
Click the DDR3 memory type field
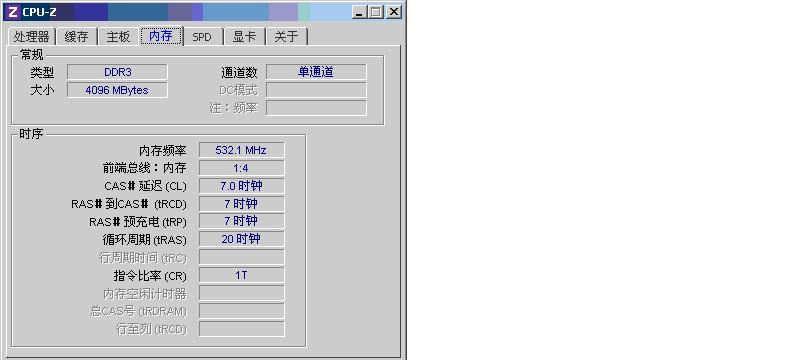pyautogui.click(x=117, y=72)
